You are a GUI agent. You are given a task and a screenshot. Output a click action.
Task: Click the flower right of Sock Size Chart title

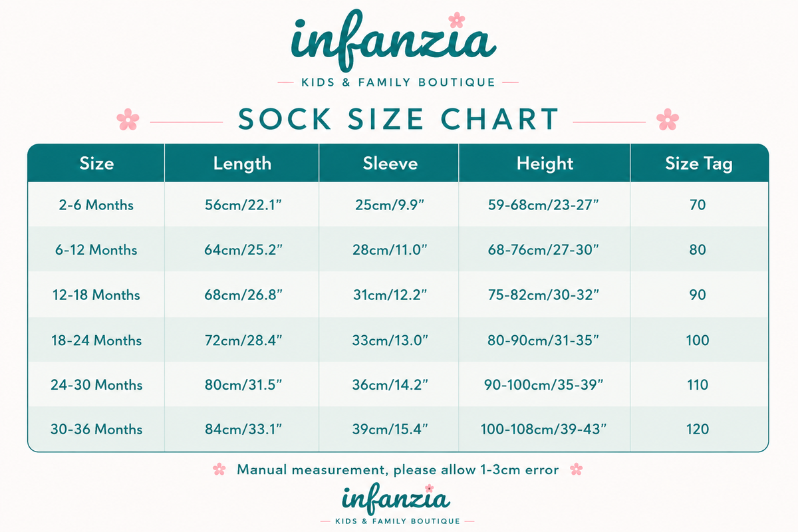(668, 120)
